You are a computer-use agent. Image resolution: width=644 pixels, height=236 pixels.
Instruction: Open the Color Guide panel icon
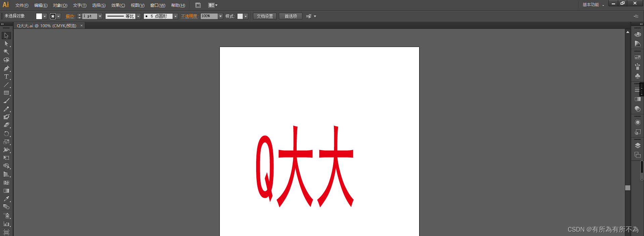(638, 44)
